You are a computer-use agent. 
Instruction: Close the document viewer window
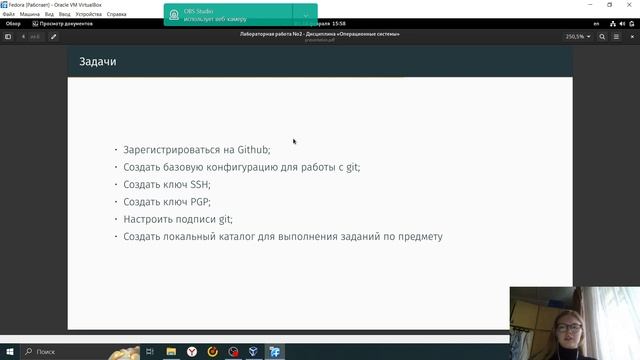click(632, 37)
